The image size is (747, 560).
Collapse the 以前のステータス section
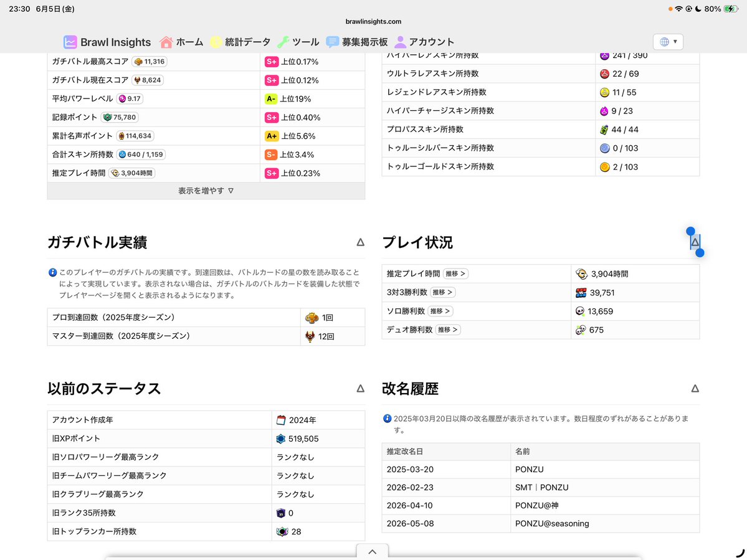pyautogui.click(x=360, y=389)
